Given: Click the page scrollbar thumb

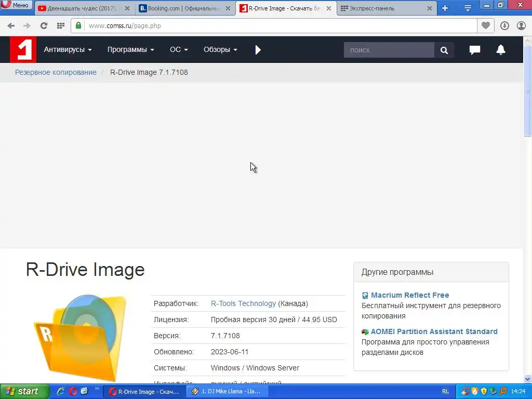Looking at the screenshot, I should (x=527, y=91).
